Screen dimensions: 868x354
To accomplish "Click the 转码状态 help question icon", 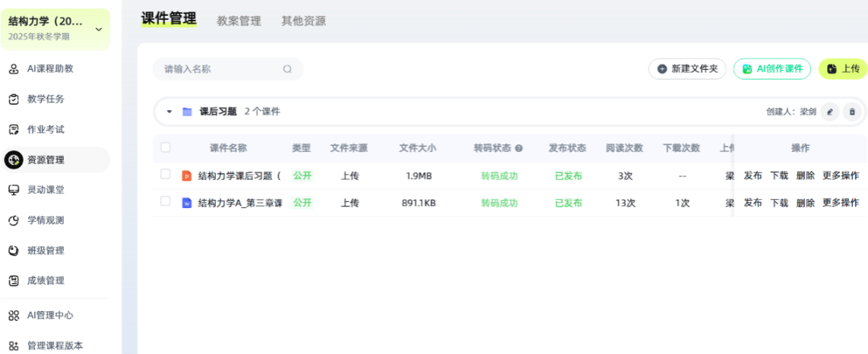I will coord(519,148).
